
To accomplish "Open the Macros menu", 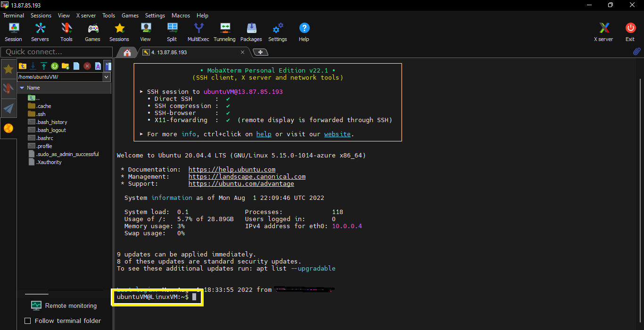I will point(181,16).
